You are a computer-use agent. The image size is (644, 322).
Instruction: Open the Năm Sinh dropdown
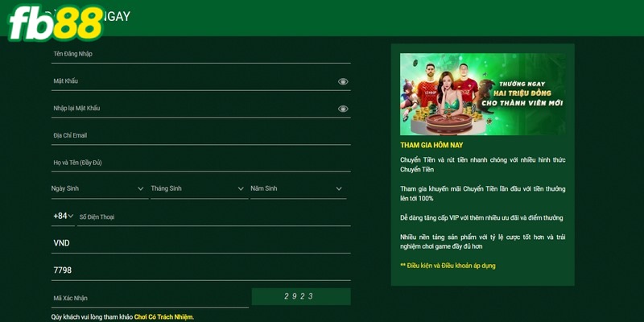coord(297,188)
